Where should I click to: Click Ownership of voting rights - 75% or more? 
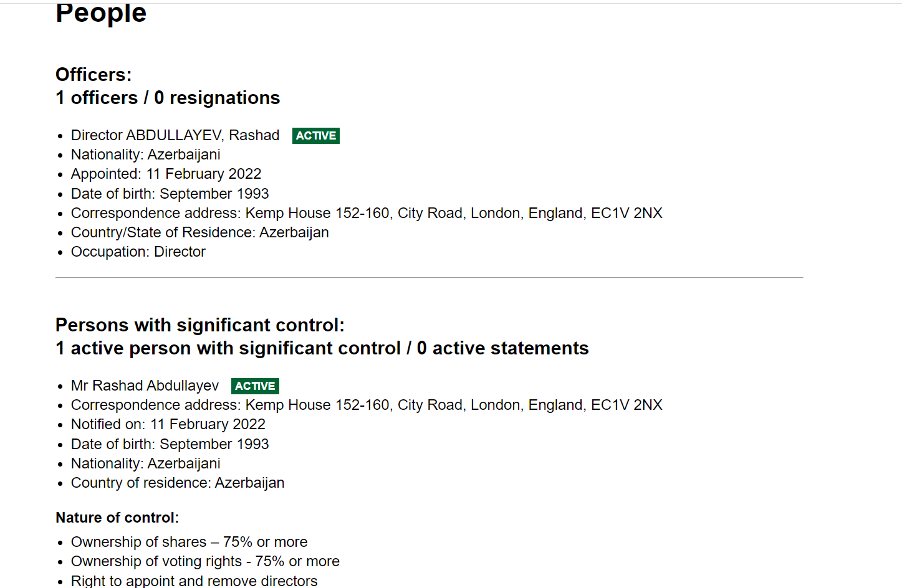pos(205,561)
